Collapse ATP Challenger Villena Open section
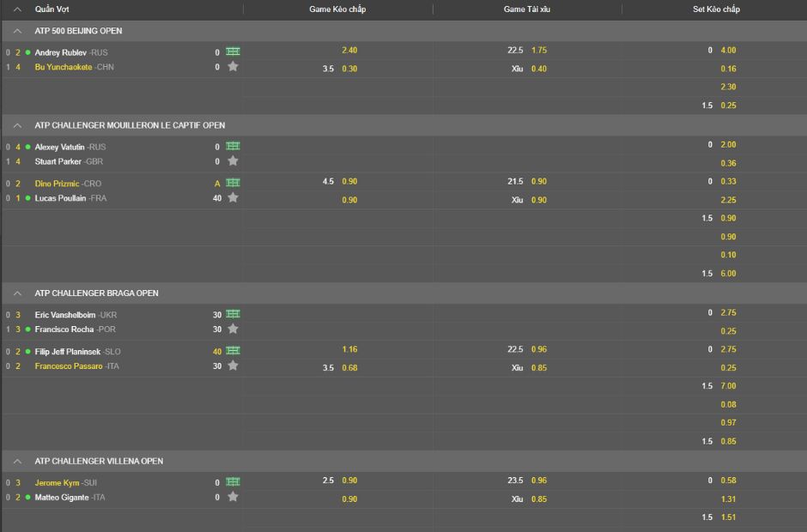This screenshot has width=807, height=532. (x=17, y=462)
